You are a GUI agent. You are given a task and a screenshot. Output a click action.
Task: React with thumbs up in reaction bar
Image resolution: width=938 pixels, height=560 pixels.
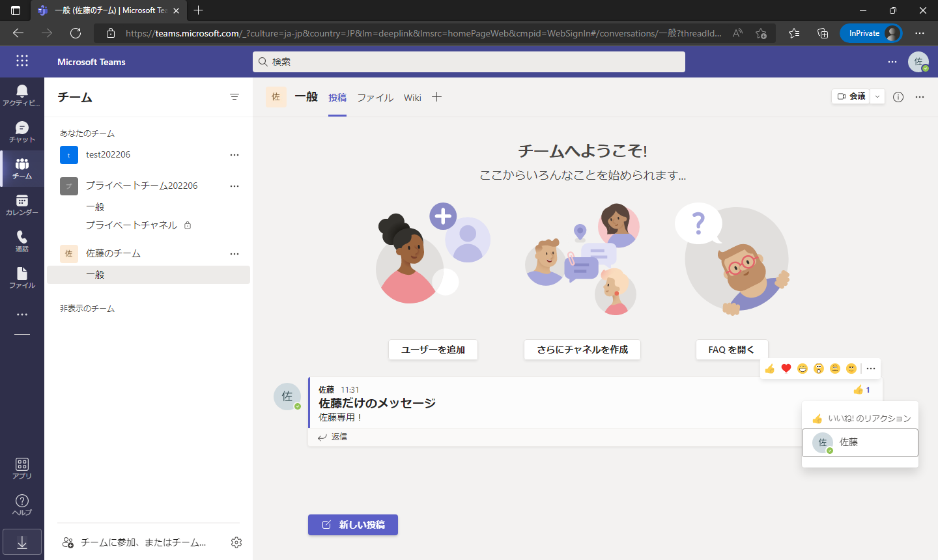click(770, 369)
